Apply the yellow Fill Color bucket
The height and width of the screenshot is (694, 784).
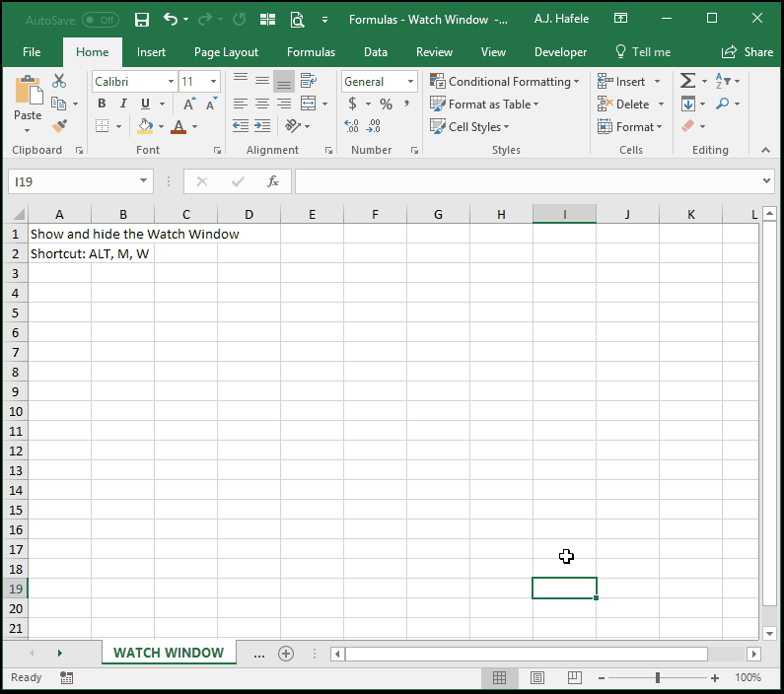[145, 126]
